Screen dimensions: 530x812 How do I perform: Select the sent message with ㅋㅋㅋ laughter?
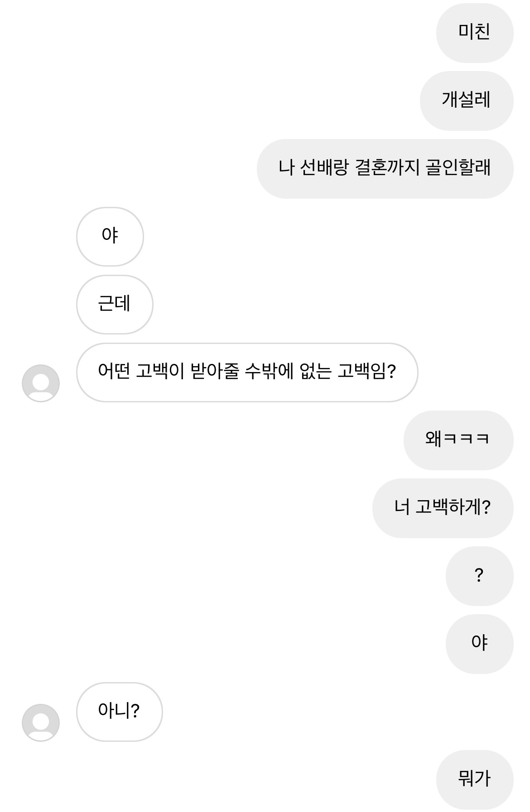[458, 440]
